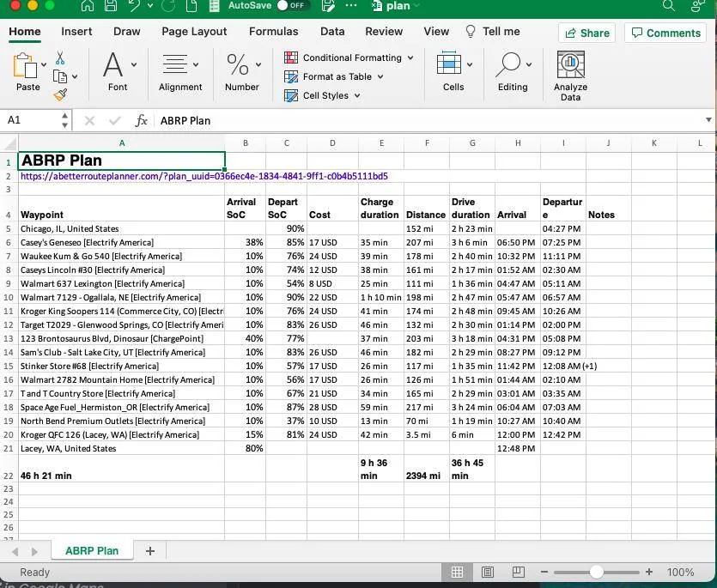
Task: Open the Editing group magnifier
Action: pyautogui.click(x=513, y=72)
